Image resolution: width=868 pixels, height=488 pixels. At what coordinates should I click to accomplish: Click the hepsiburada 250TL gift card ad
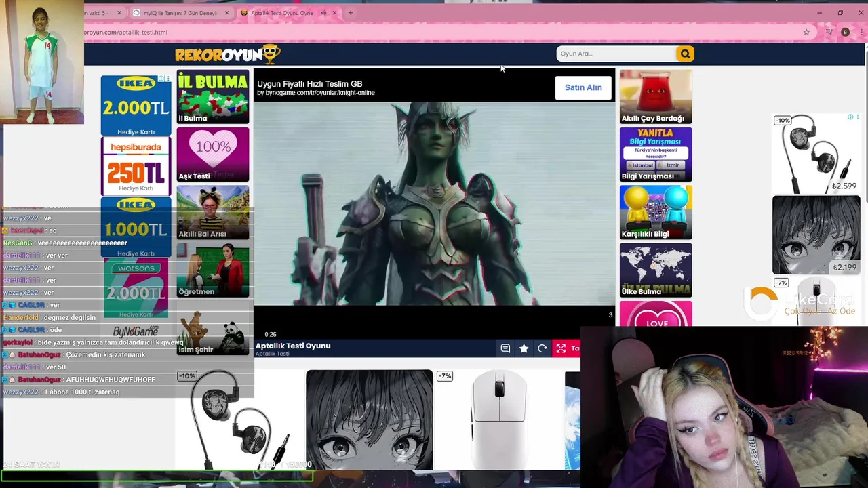pyautogui.click(x=136, y=166)
